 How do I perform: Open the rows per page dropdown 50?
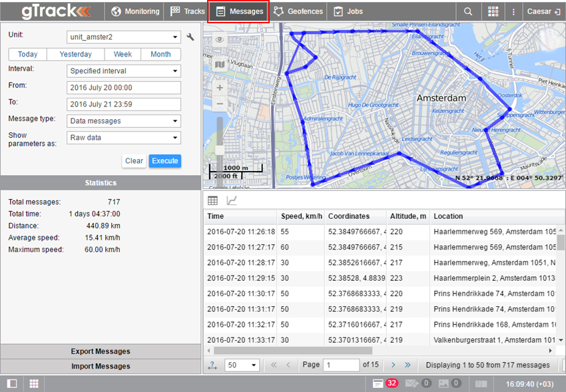[x=242, y=365]
